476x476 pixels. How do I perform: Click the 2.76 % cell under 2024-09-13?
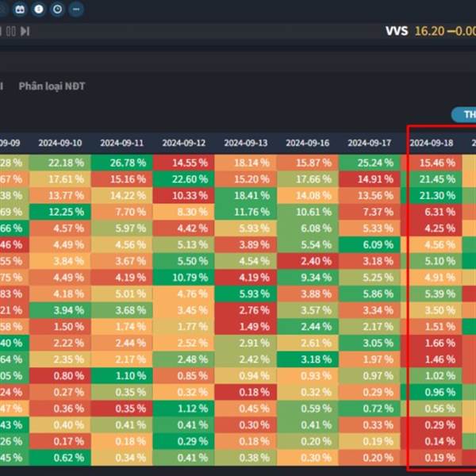click(246, 310)
